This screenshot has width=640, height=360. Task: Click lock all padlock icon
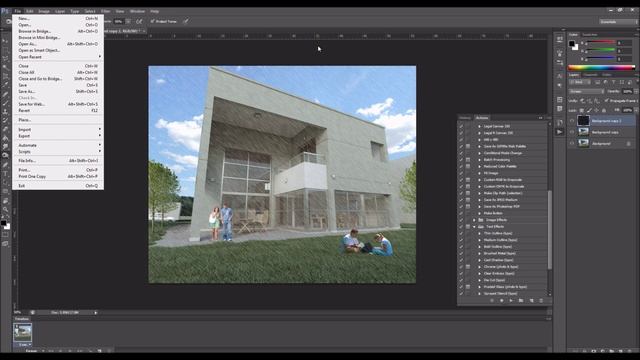[604, 110]
